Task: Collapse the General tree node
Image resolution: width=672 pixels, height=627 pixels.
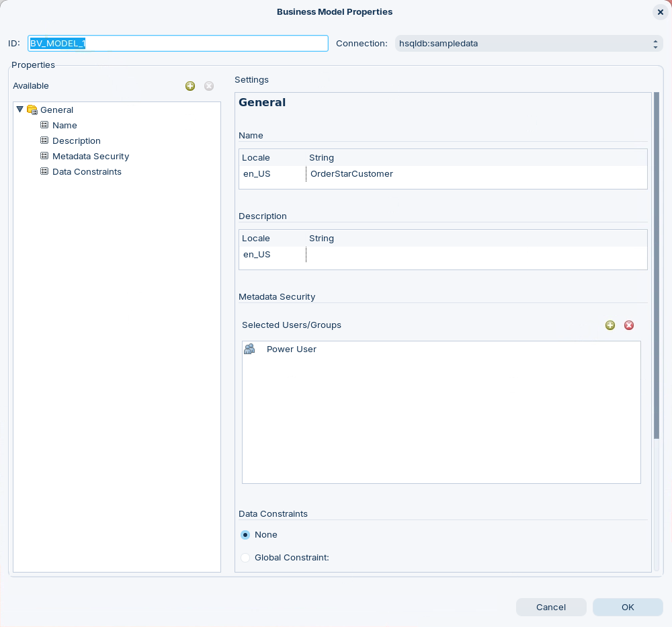Action: click(19, 110)
